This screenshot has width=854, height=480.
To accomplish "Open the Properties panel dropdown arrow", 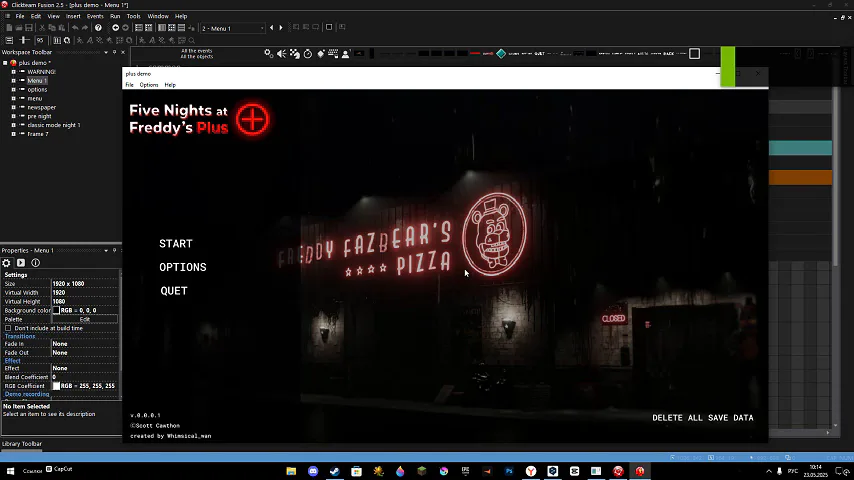I will point(106,251).
